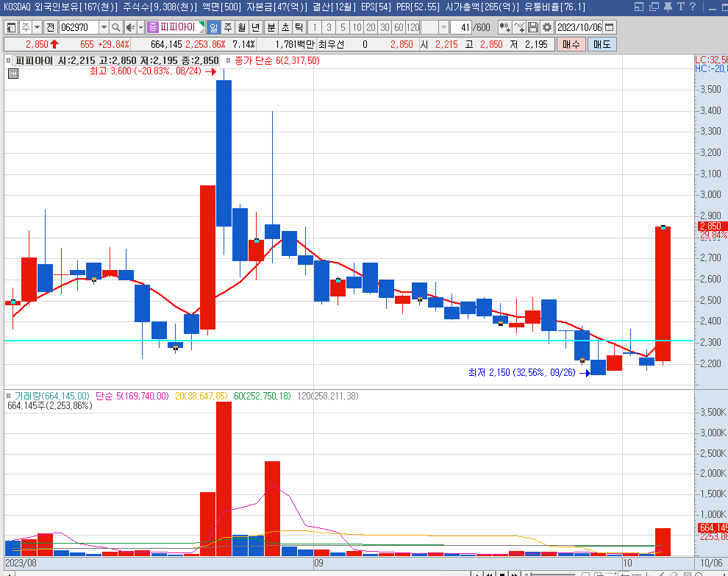This screenshot has width=728, height=576.
Task: Click the add candlestick chart icon
Action: coord(504,27)
